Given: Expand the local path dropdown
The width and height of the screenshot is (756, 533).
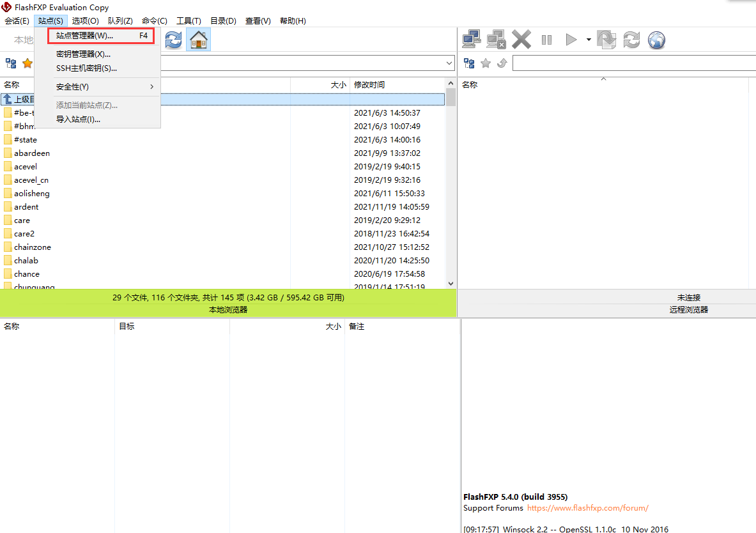Looking at the screenshot, I should point(450,63).
